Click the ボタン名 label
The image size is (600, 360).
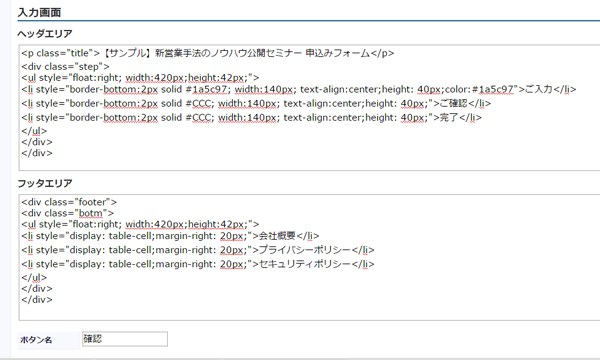36,340
